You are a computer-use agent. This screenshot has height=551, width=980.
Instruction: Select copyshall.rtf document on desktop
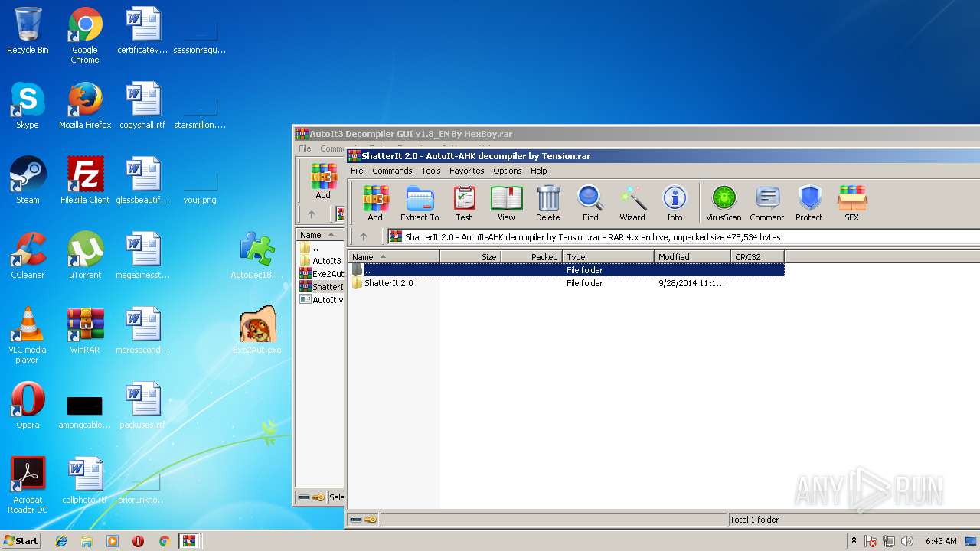pos(142,106)
